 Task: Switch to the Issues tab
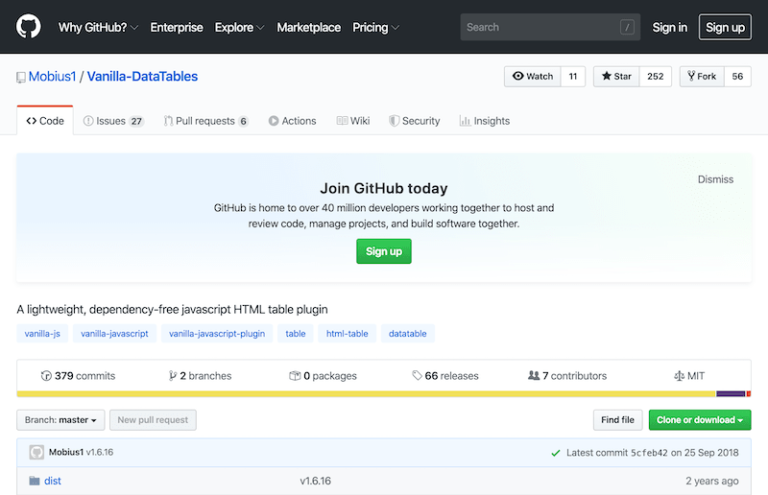click(113, 121)
